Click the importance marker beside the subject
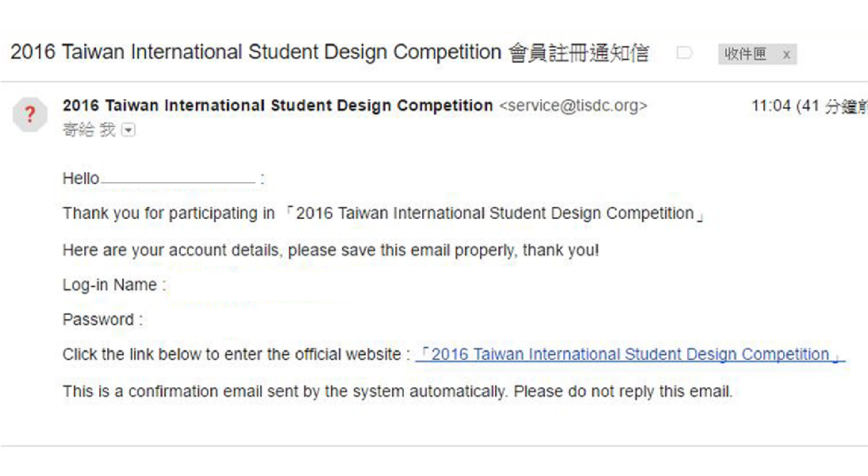This screenshot has height=476, width=868. (x=684, y=53)
